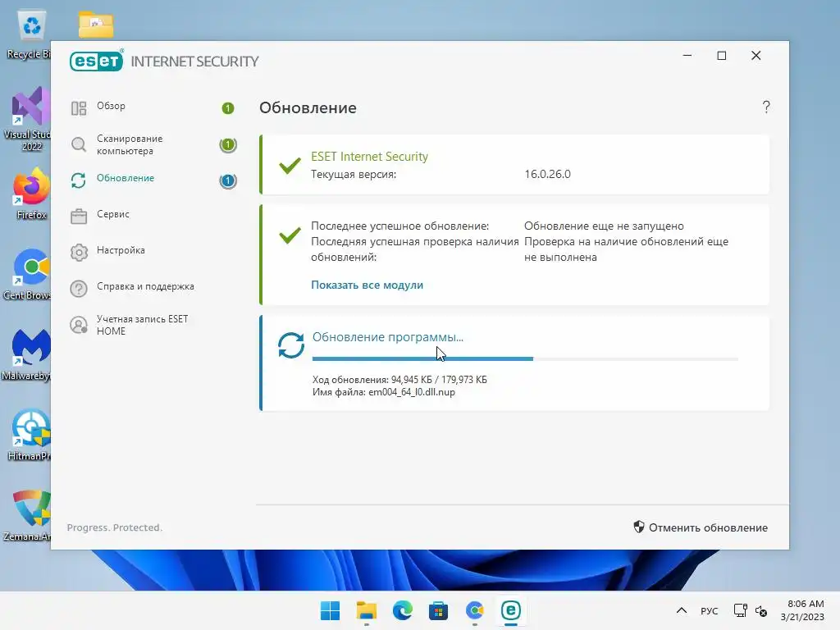Open page help question mark

coord(766,107)
